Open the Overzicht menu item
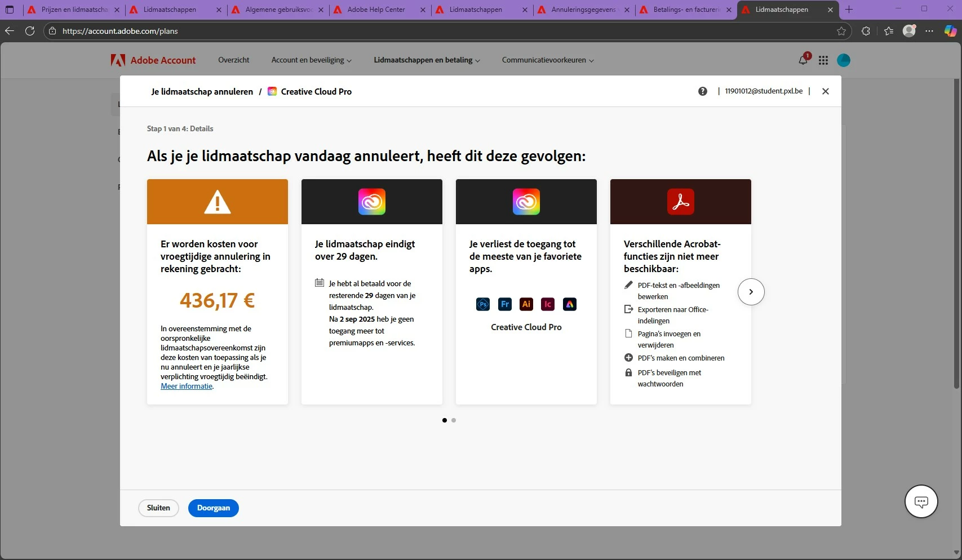 pyautogui.click(x=233, y=60)
